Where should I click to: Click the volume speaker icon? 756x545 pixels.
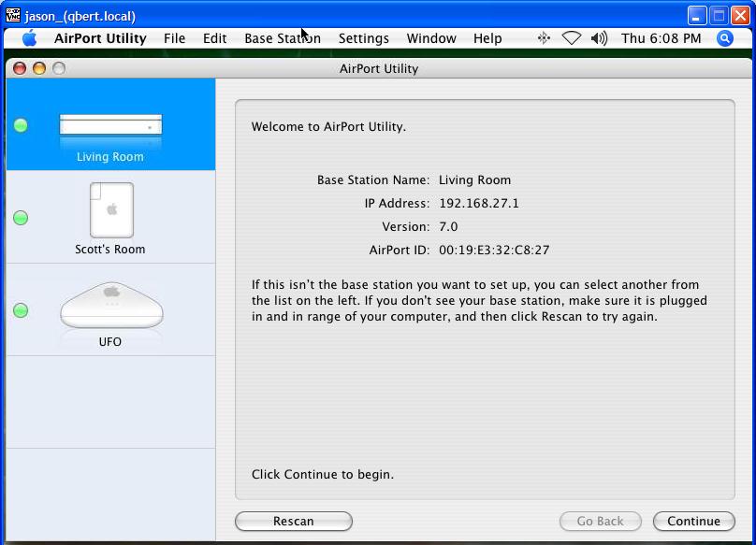[599, 38]
